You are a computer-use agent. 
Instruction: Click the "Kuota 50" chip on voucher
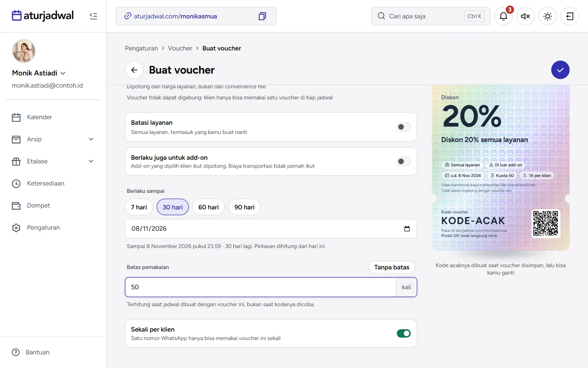(502, 176)
